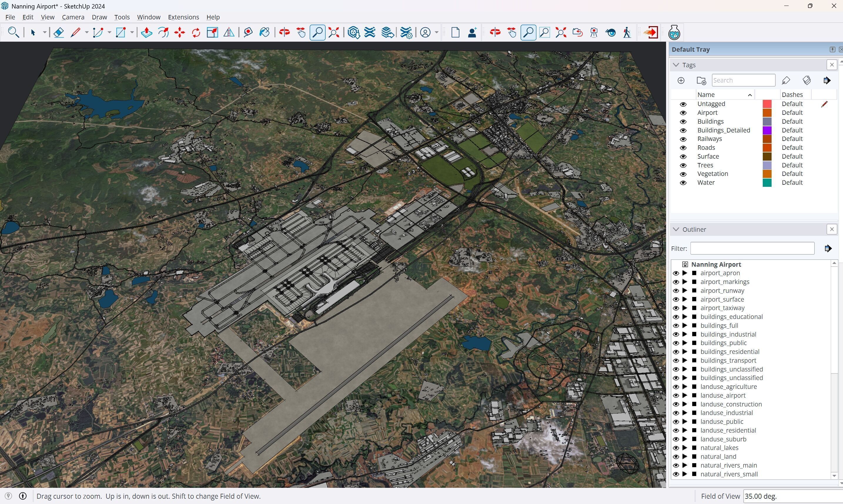Hide the Roads tag
843x504 pixels.
pyautogui.click(x=683, y=148)
